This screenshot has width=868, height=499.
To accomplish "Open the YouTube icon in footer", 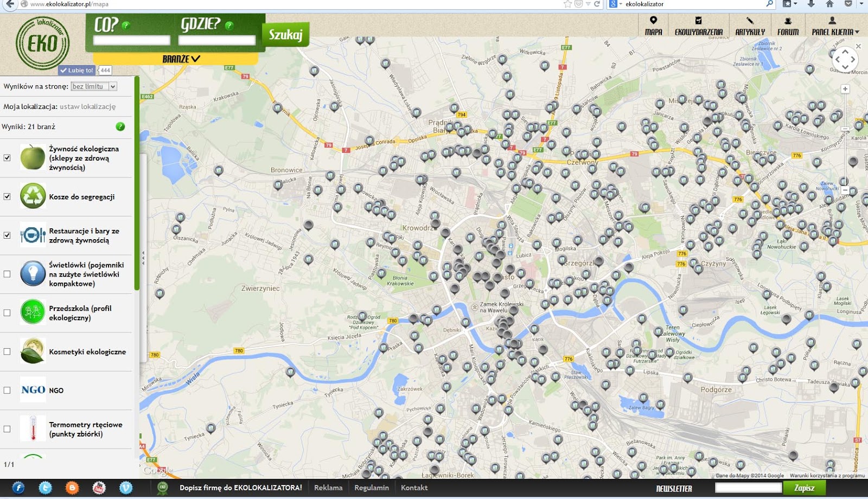I will (x=99, y=488).
